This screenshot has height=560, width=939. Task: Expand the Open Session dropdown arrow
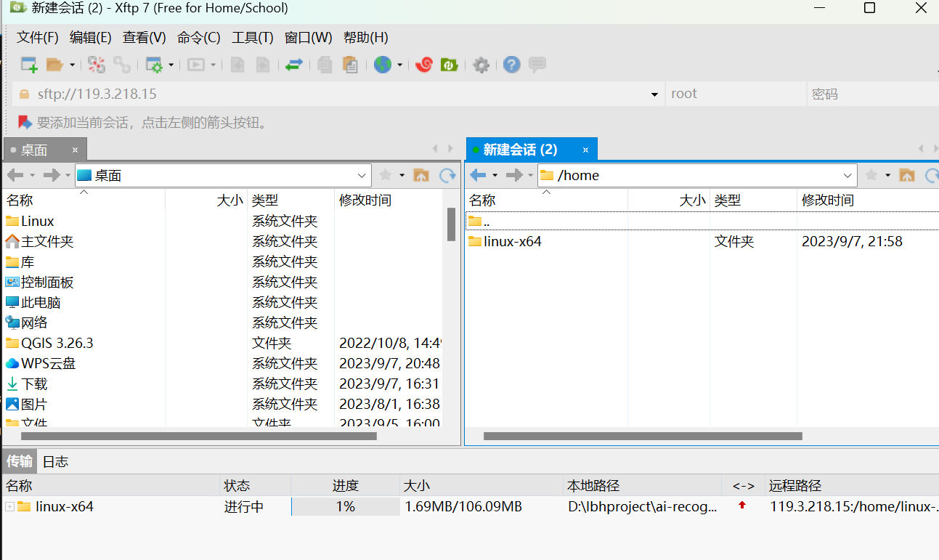(x=72, y=65)
